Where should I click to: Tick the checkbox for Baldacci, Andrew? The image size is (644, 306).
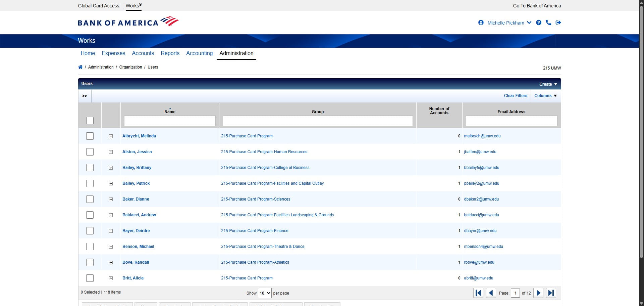[x=90, y=215]
